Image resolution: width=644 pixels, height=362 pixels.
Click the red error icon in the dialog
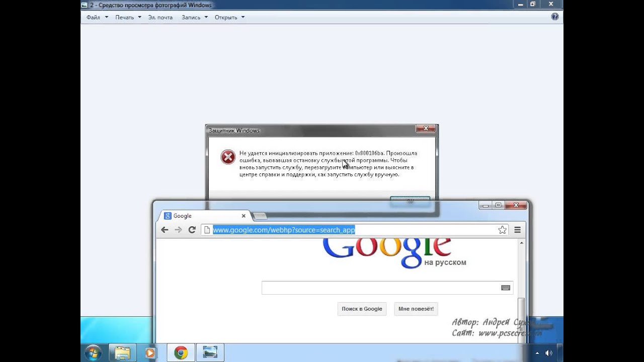coord(228,157)
